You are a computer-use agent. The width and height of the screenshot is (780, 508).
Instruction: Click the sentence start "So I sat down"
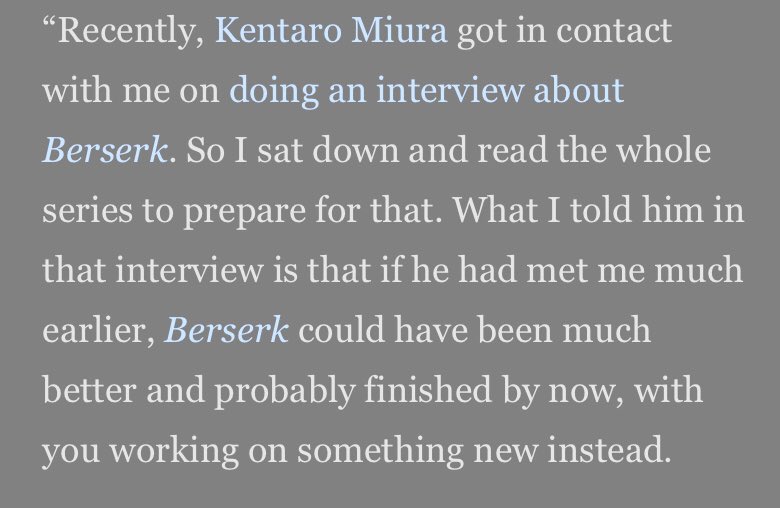[293, 150]
